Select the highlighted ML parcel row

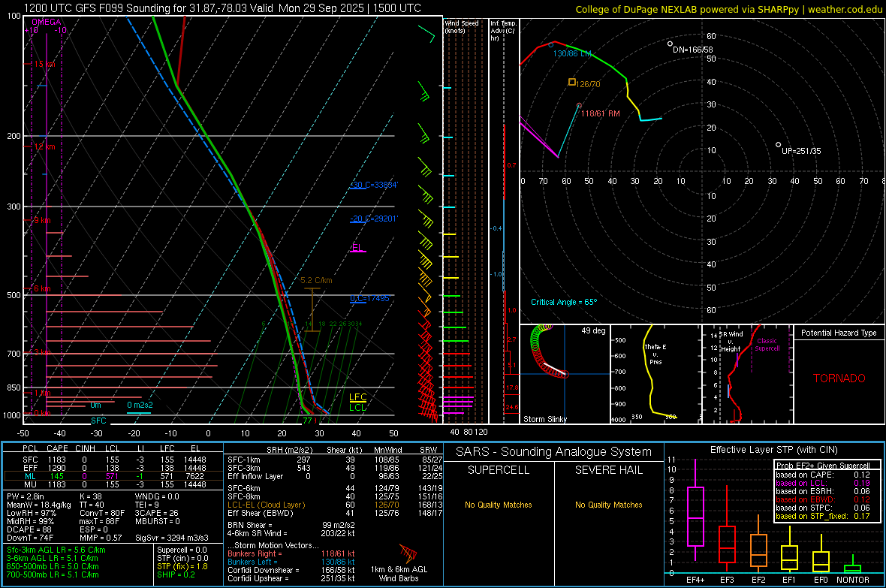coord(113,476)
